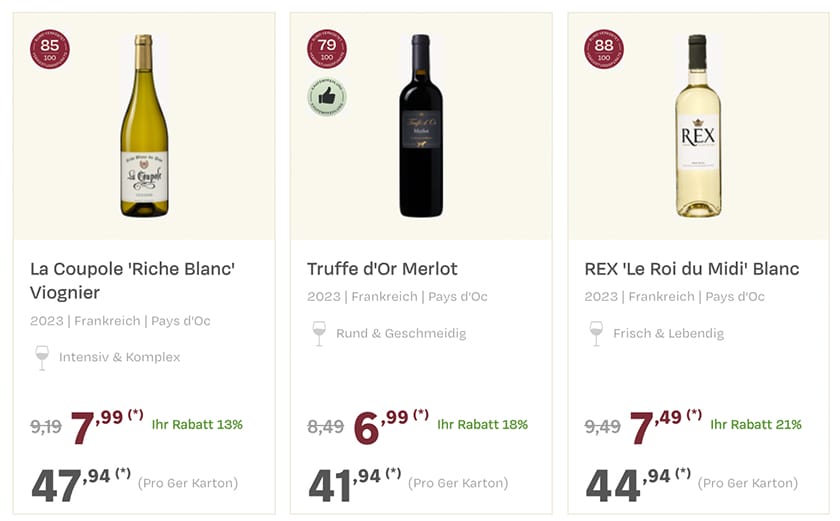Click wine glass icon beside Intensiv & Komplex

pyautogui.click(x=42, y=357)
